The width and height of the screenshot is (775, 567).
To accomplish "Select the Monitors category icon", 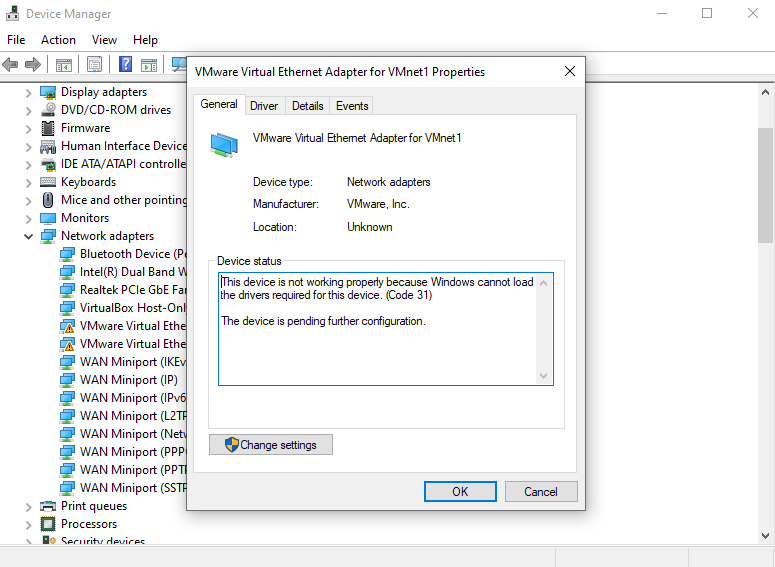I will [48, 218].
